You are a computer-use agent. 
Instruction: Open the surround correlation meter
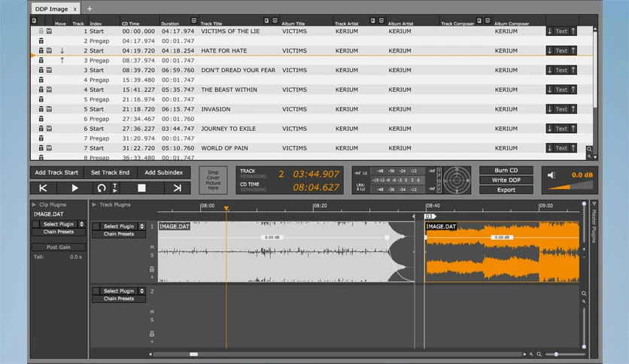coord(457,180)
